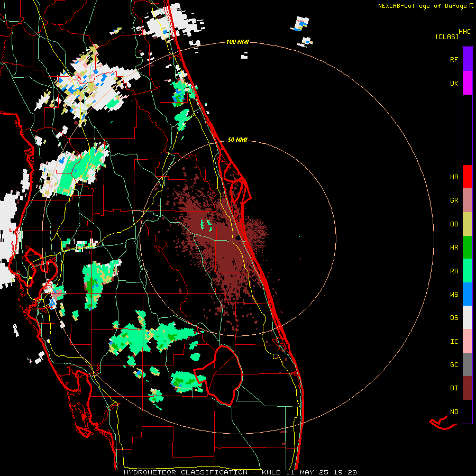Screen dimensions: 476x476
Task: Click the 'GC' legend label
Action: pos(454,365)
